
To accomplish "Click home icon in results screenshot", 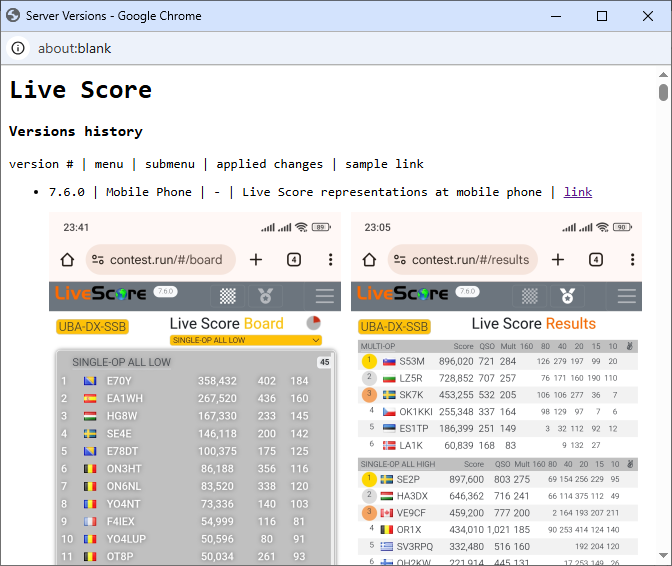I will [369, 260].
